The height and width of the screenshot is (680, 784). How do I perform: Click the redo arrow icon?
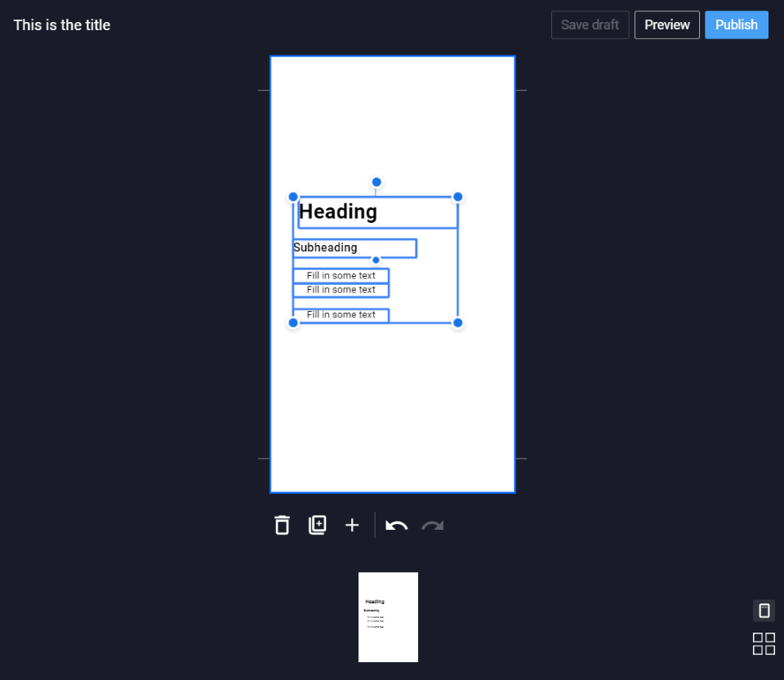coord(433,525)
